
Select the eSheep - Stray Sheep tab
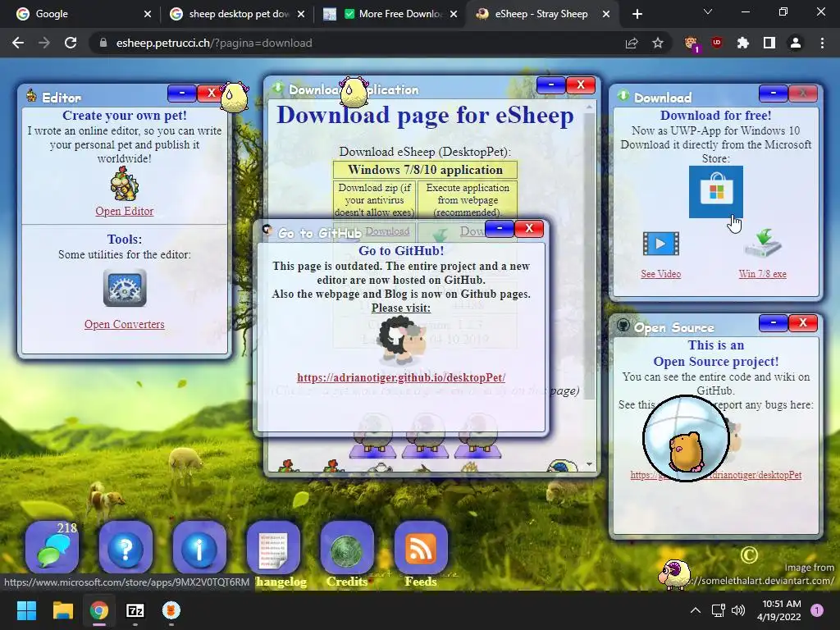(x=543, y=14)
